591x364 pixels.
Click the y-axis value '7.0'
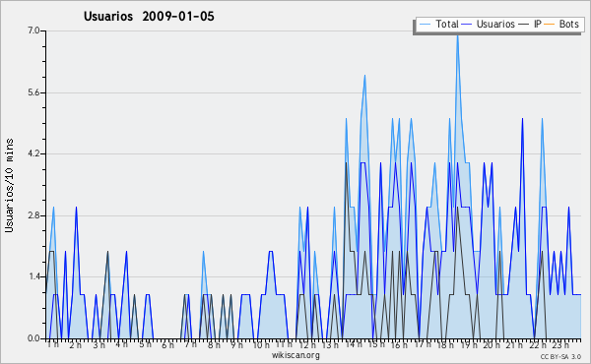tap(33, 30)
